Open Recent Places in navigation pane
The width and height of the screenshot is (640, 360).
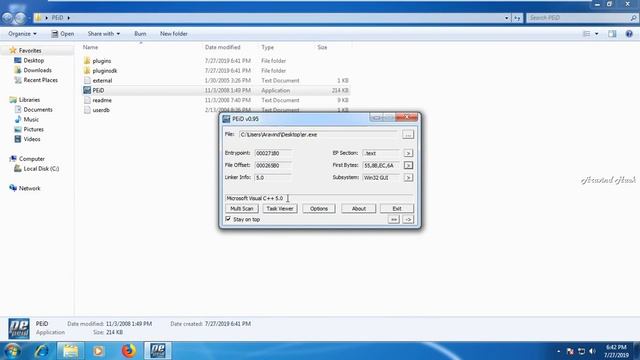coord(40,80)
